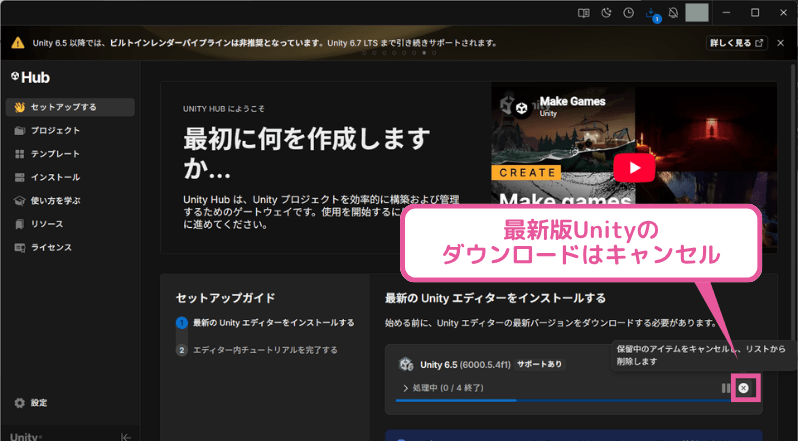This screenshot has height=441, width=800.
Task: Collapse the sidebar with the arrow icon
Action: tap(126, 436)
